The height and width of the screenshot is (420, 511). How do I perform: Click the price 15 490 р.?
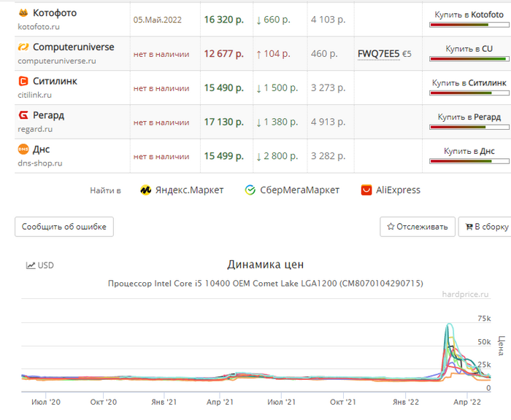click(x=224, y=88)
